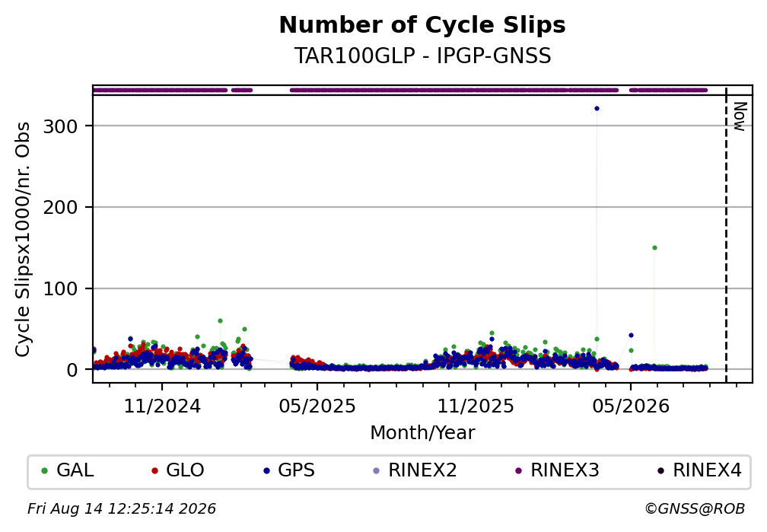767x532 pixels.
Task: Click the green GAL outlier point near 150
Action: pos(654,247)
